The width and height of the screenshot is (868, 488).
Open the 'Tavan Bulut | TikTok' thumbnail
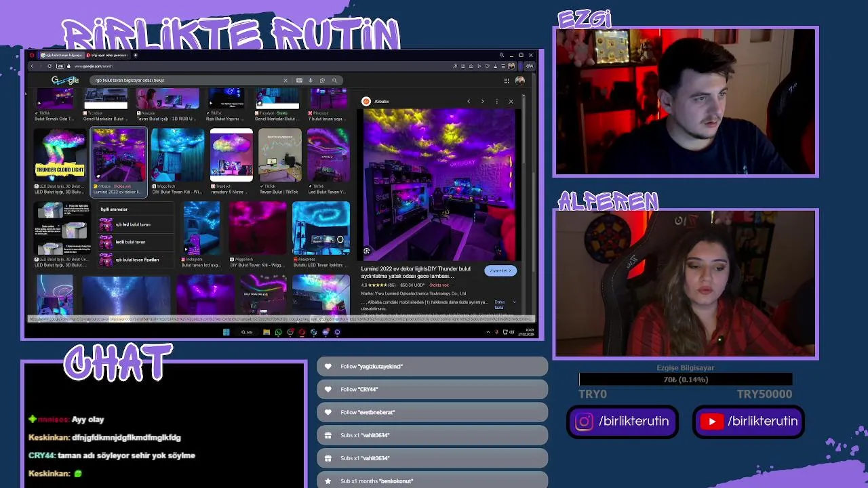pos(280,155)
